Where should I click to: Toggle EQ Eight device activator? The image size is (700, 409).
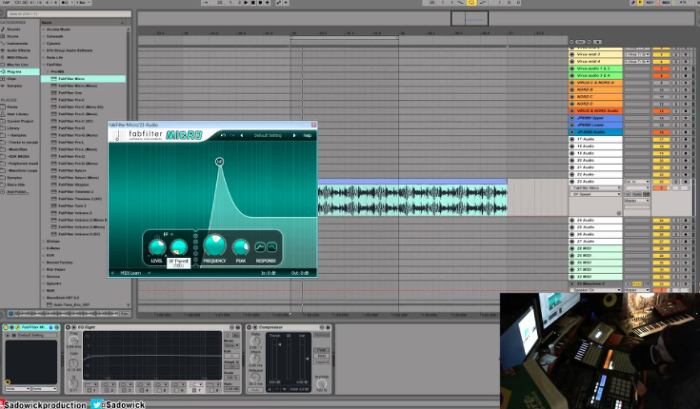[x=68, y=327]
